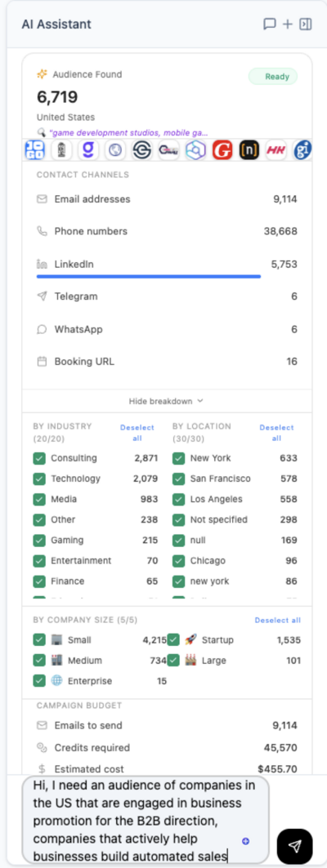Click the WhatsApp bubble icon
Image resolution: width=327 pixels, height=868 pixels.
(42, 329)
